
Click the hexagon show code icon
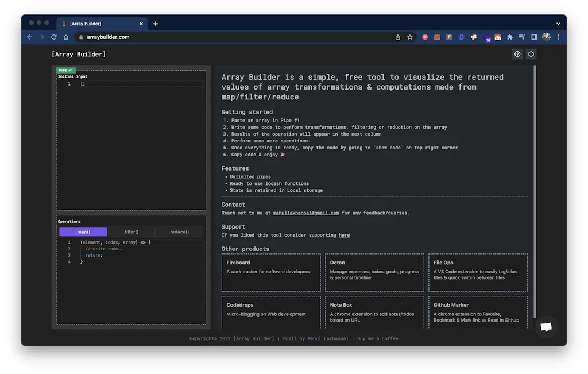point(531,55)
